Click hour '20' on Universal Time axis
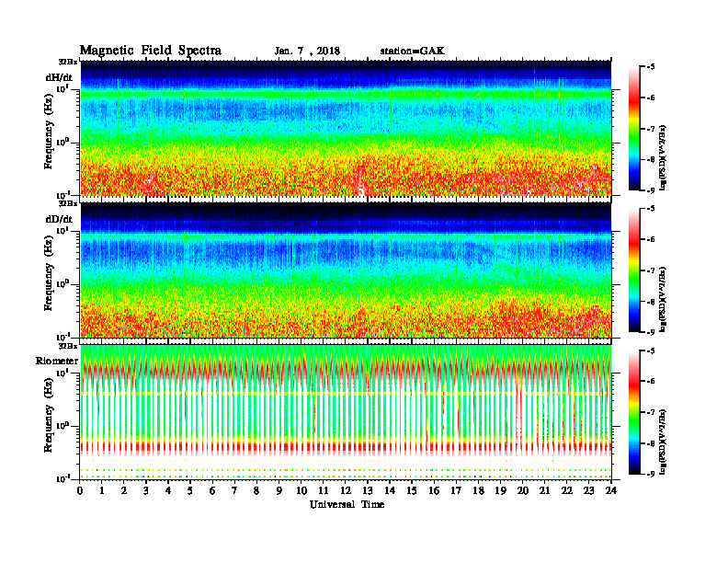Viewport: 728px width, 563px height. pos(523,491)
